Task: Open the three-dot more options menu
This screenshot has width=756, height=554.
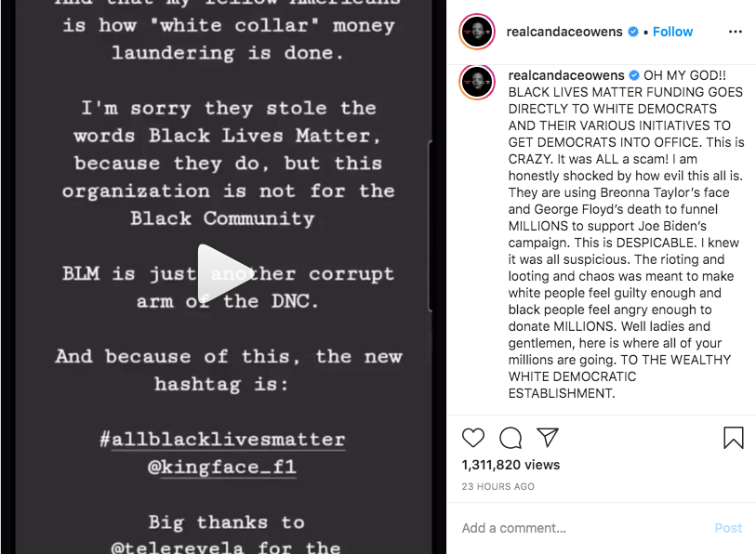Action: click(736, 32)
